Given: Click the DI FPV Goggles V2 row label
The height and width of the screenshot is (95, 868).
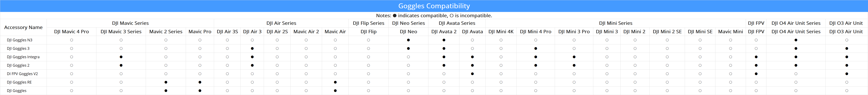Looking at the screenshot, I should point(22,74).
